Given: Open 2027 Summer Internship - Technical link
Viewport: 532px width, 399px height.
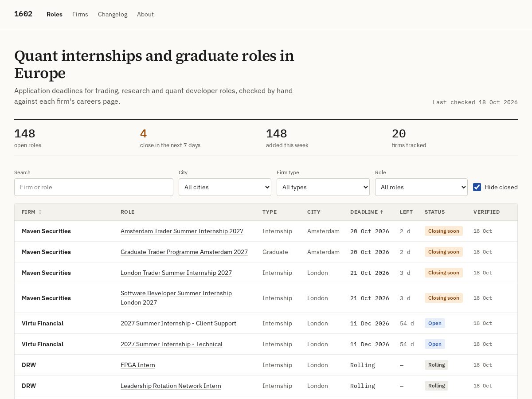Looking at the screenshot, I should pyautogui.click(x=172, y=344).
